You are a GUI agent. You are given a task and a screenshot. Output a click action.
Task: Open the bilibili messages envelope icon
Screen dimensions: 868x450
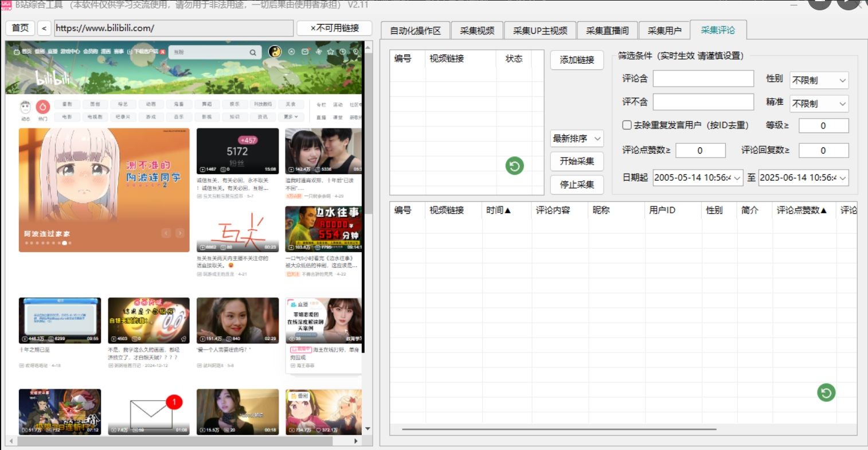pyautogui.click(x=305, y=52)
